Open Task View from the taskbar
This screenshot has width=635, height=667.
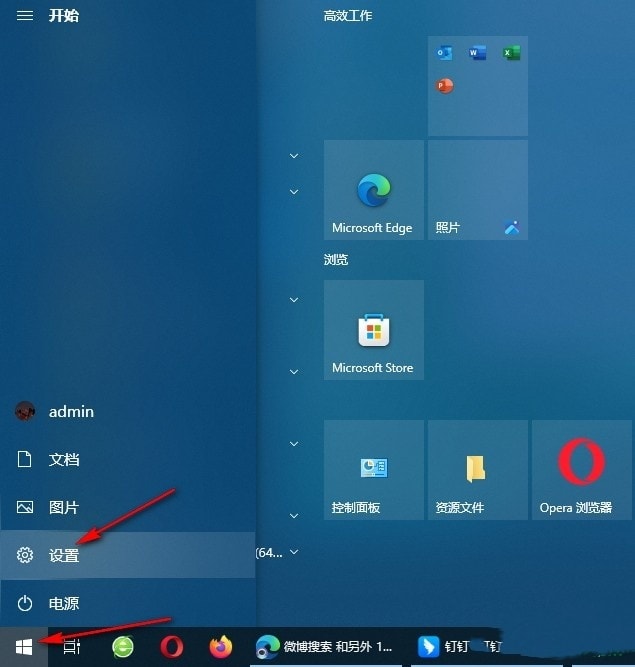tap(72, 647)
